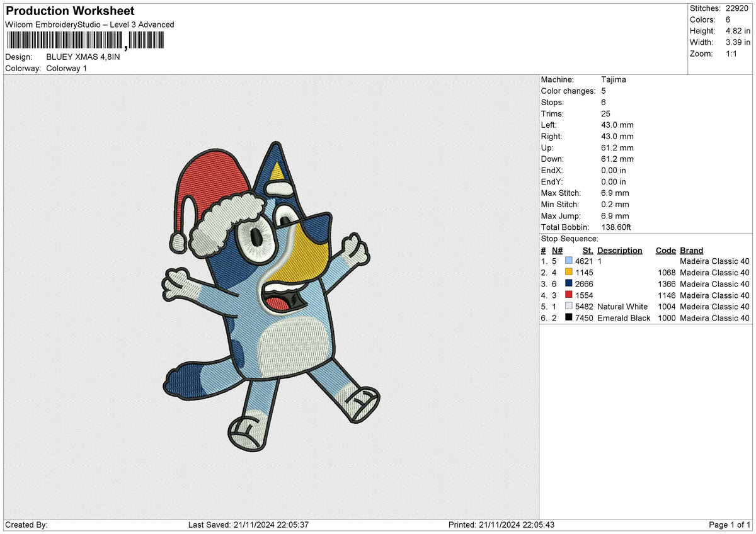Click 'Wilcom EmbroideryStudio – Level 3 Advanced' text
756x534 pixels.
(x=89, y=25)
